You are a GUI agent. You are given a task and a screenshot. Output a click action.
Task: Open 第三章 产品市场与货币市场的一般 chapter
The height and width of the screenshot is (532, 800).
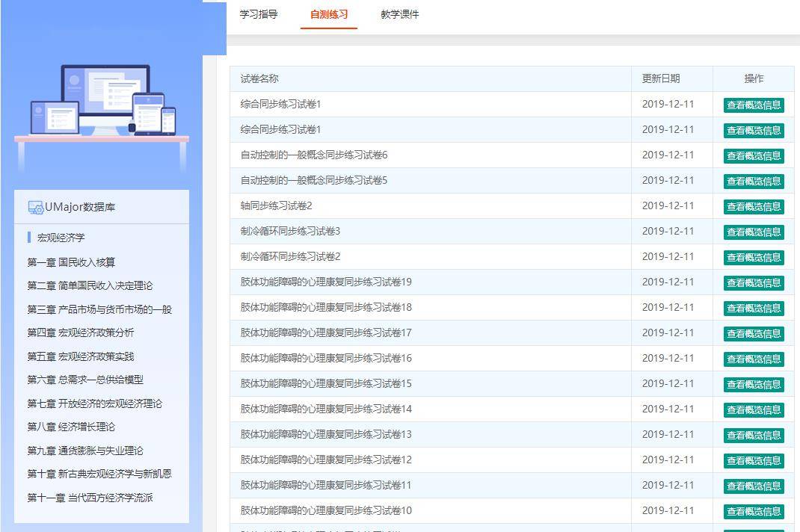(x=99, y=309)
